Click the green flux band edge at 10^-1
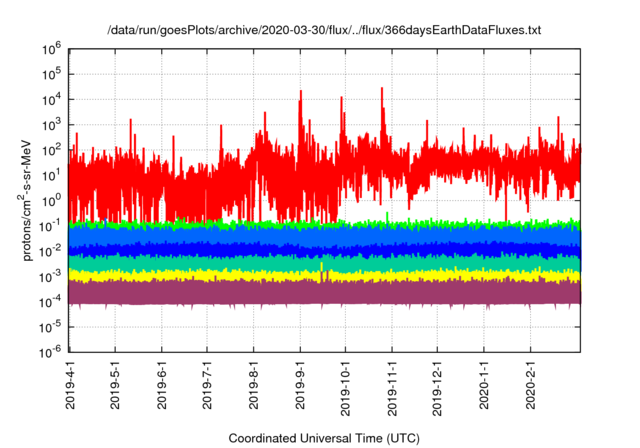 (x=324, y=224)
